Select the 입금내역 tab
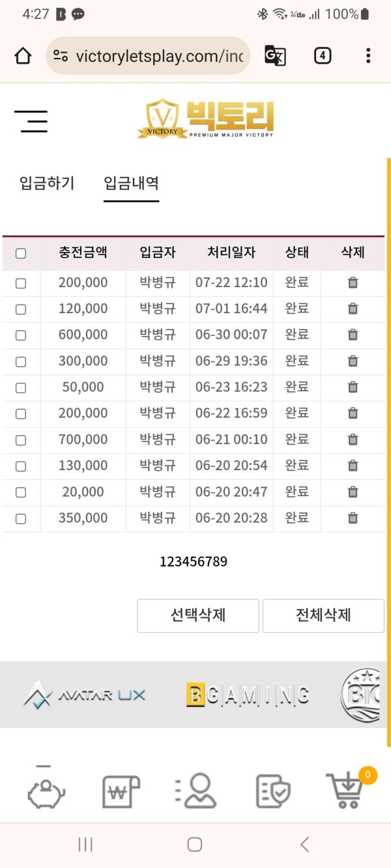 131,183
